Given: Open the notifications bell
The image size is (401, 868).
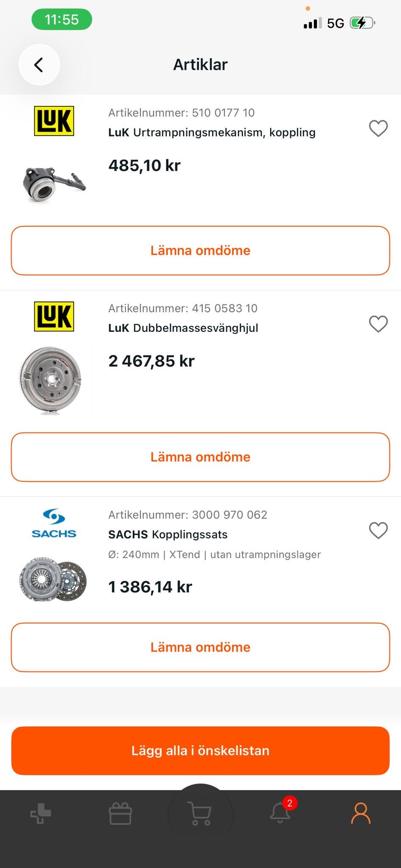Looking at the screenshot, I should (280, 813).
